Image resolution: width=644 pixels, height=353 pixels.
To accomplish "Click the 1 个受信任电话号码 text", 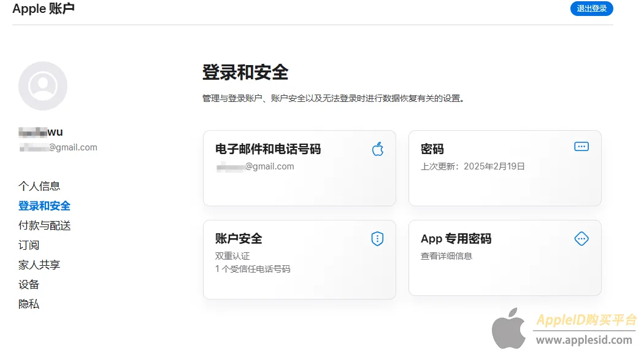I will click(x=253, y=269).
